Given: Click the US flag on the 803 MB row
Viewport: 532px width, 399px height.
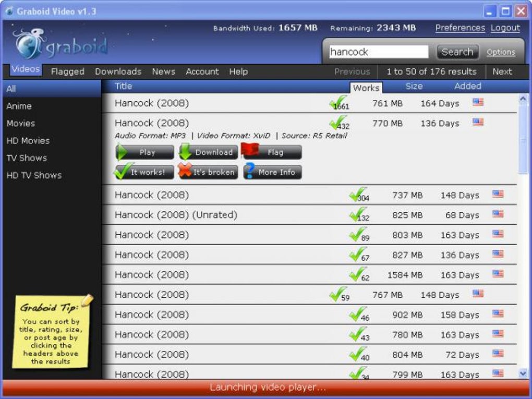Looking at the screenshot, I should coord(498,234).
